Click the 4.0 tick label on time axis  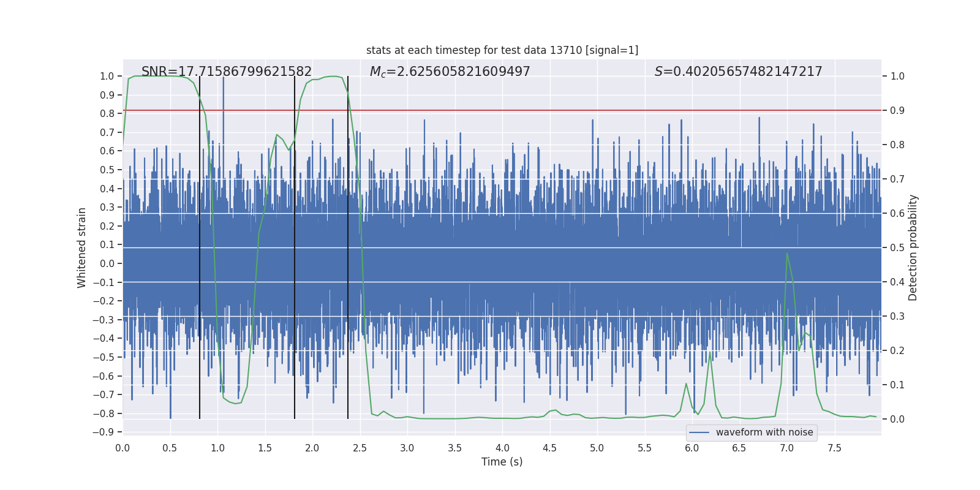(502, 448)
